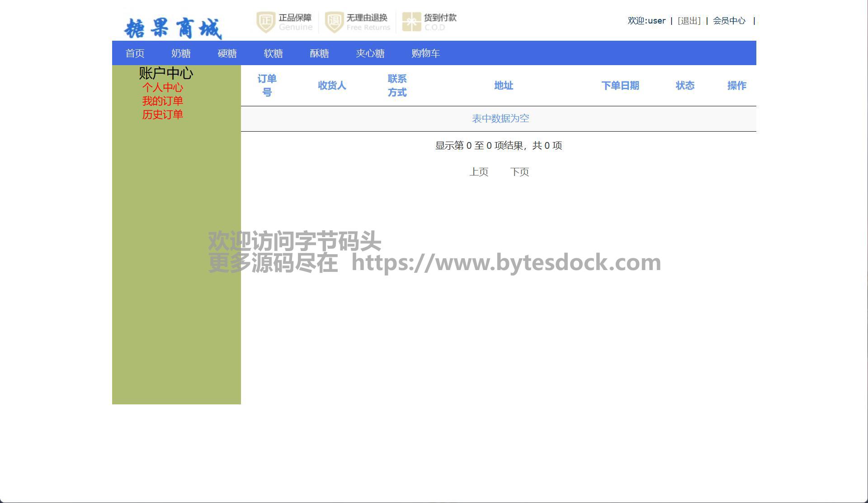Browse the 酥糖 category

[x=319, y=53]
